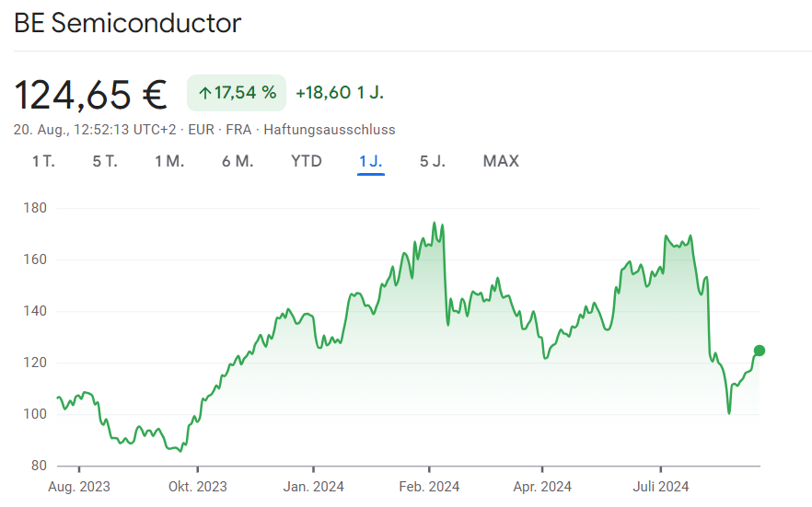Screen dimensions: 812x507
Task: Click the 100 y-axis label
Action: 35,414
